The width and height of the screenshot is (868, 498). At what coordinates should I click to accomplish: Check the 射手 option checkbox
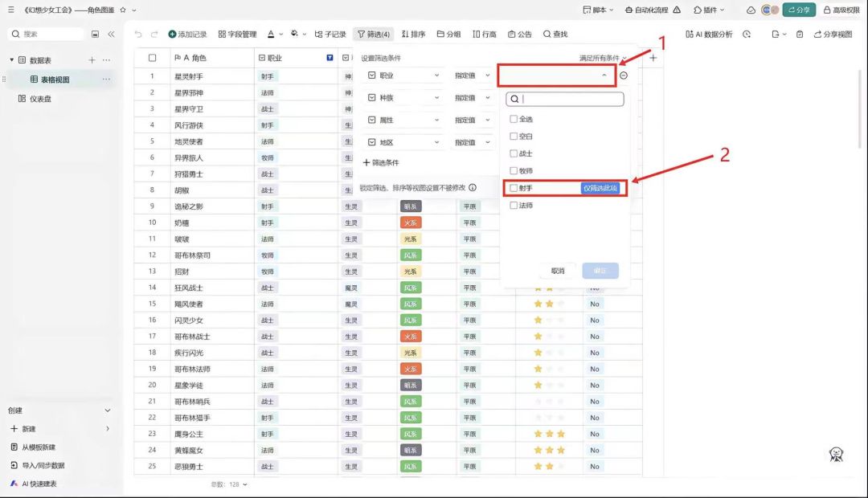(x=514, y=188)
